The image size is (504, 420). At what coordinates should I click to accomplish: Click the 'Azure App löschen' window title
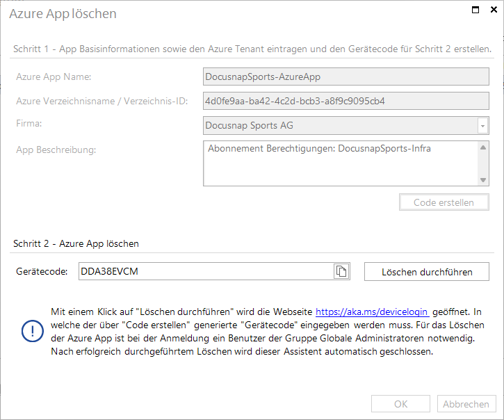pos(63,14)
